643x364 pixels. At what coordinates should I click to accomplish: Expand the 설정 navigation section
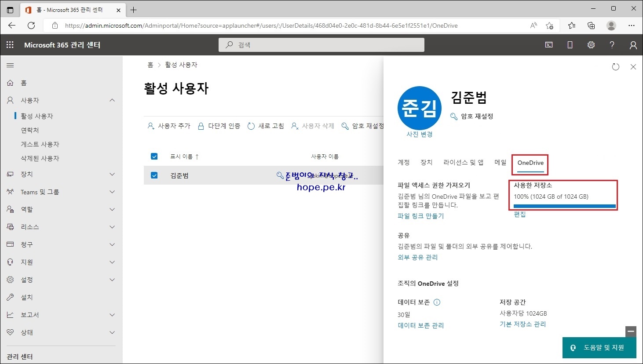point(112,280)
